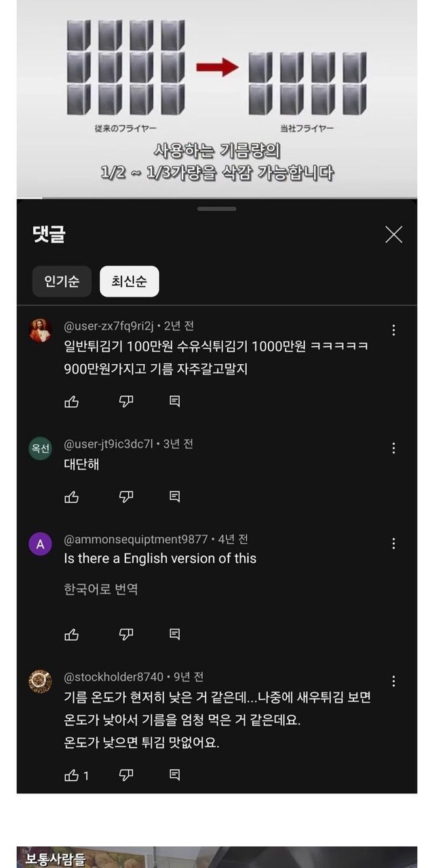Tap the comments panel drag handle

(x=217, y=209)
